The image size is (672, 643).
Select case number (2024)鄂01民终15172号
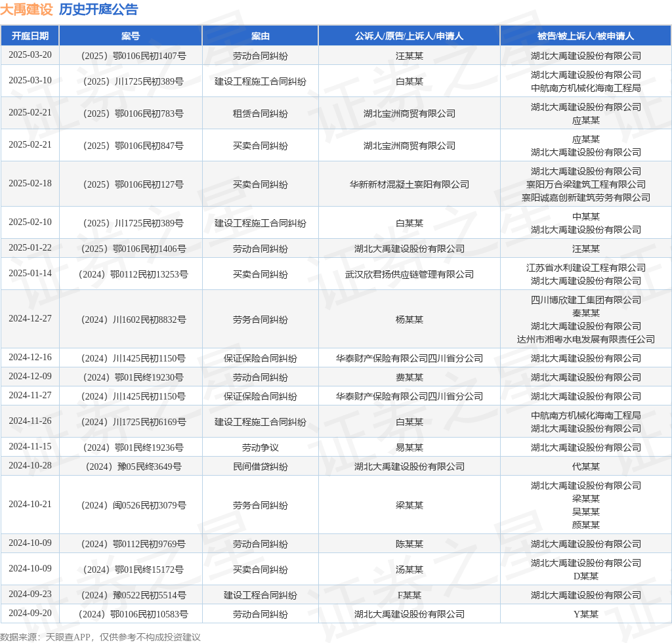click(x=133, y=570)
